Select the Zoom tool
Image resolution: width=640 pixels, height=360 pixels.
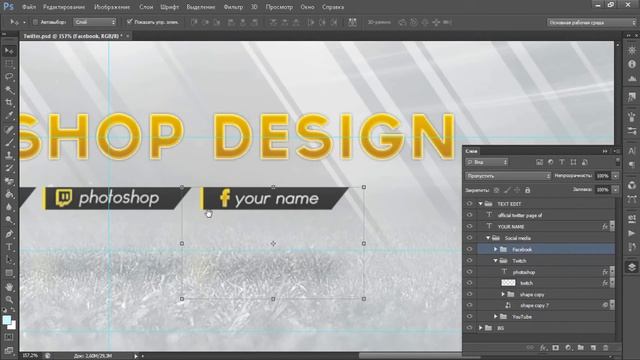pos(9,300)
